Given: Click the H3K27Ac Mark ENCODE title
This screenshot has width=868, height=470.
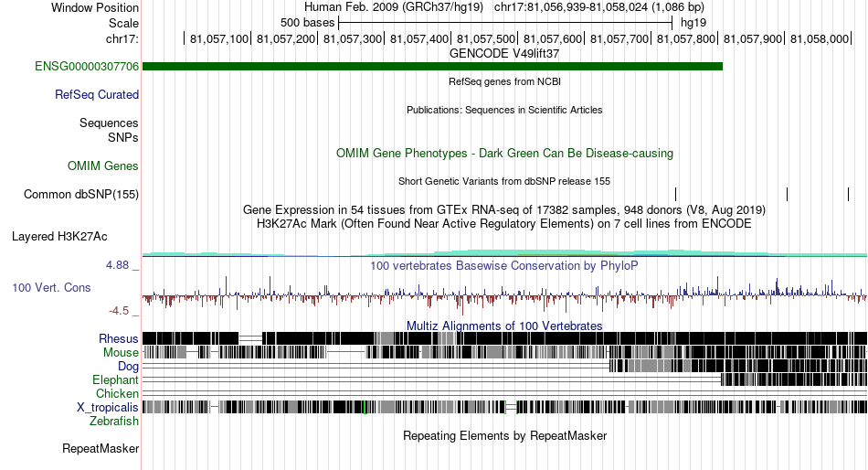Looking at the screenshot, I should point(504,224).
